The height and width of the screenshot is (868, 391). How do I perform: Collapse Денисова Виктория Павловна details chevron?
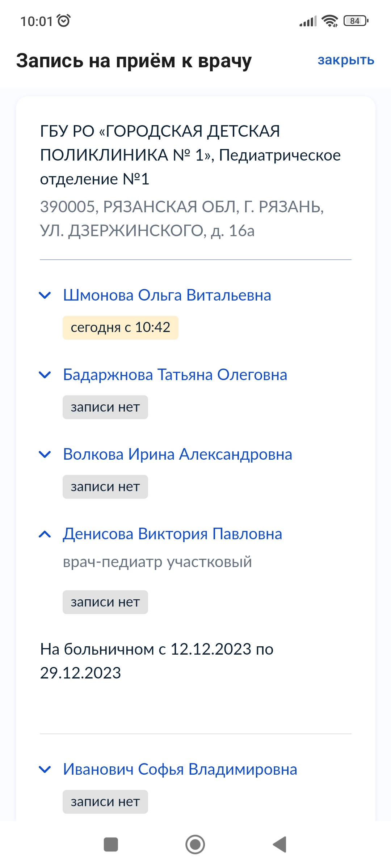(x=45, y=534)
